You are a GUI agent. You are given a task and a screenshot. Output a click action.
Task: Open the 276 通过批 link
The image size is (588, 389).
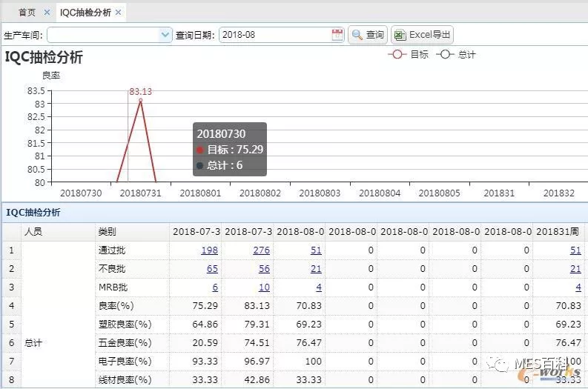262,250
